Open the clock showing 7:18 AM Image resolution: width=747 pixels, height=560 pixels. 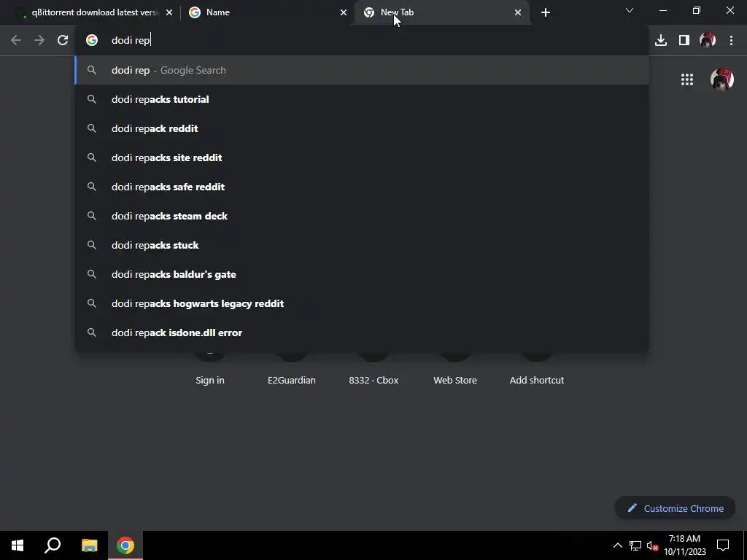[x=684, y=545]
